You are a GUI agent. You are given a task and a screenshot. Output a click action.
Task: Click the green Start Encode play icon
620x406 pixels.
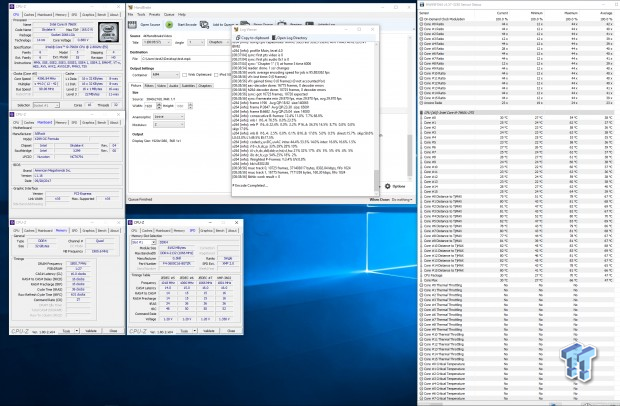[x=169, y=25]
